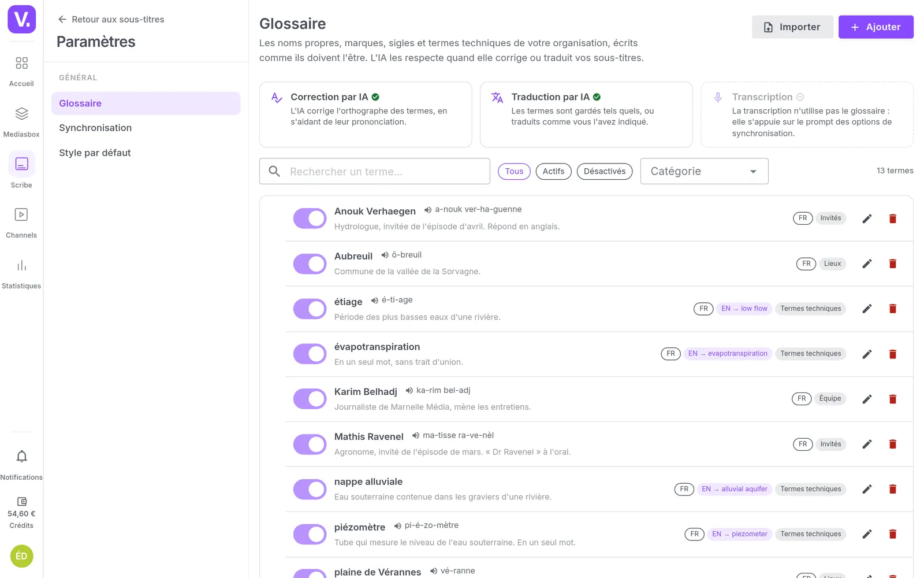Disable the Aubreuil term toggle
Image resolution: width=924 pixels, height=578 pixels.
[x=310, y=264]
